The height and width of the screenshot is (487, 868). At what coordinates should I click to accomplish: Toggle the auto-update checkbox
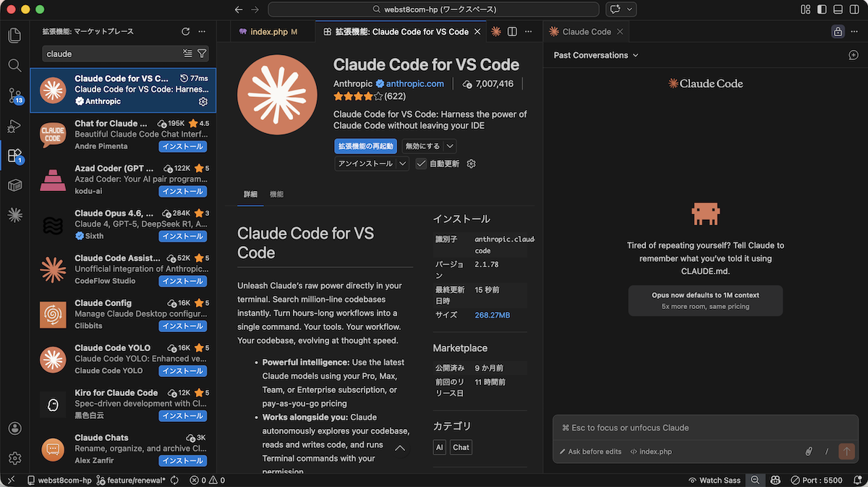[421, 164]
